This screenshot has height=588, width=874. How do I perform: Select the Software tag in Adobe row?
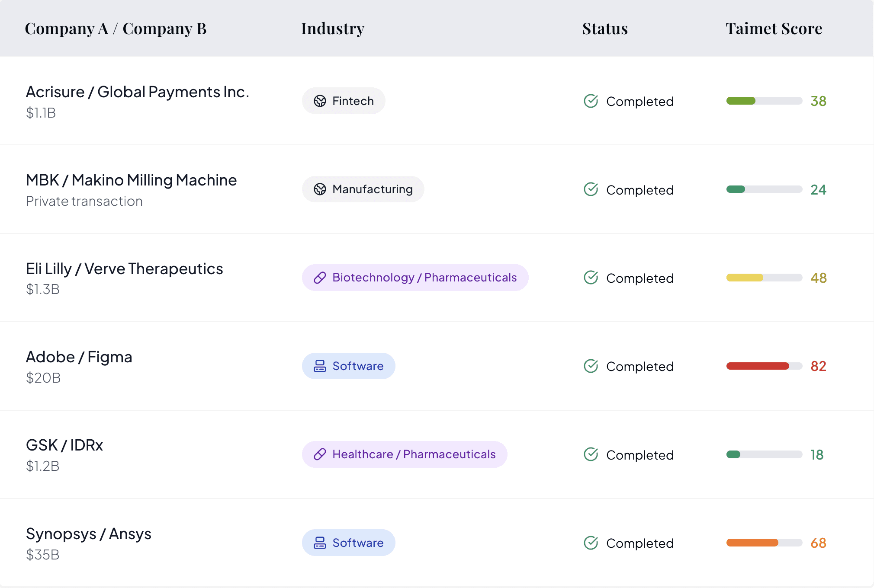pos(349,366)
